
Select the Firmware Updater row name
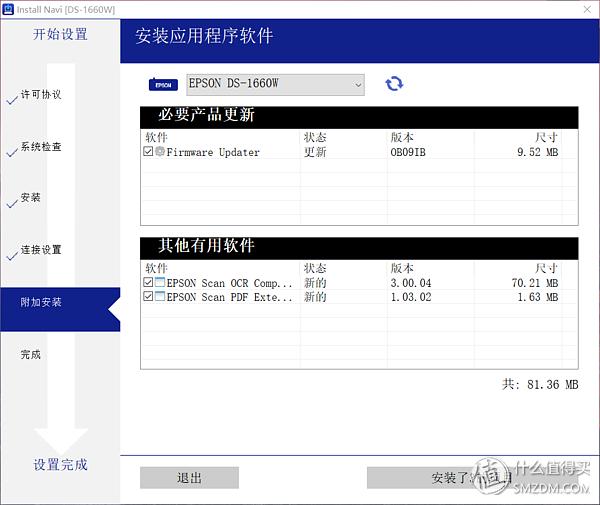coord(213,152)
